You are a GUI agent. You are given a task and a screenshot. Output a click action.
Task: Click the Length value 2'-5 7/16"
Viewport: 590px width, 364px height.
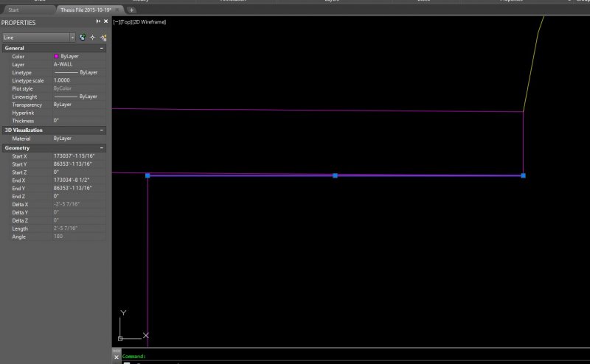(x=80, y=228)
